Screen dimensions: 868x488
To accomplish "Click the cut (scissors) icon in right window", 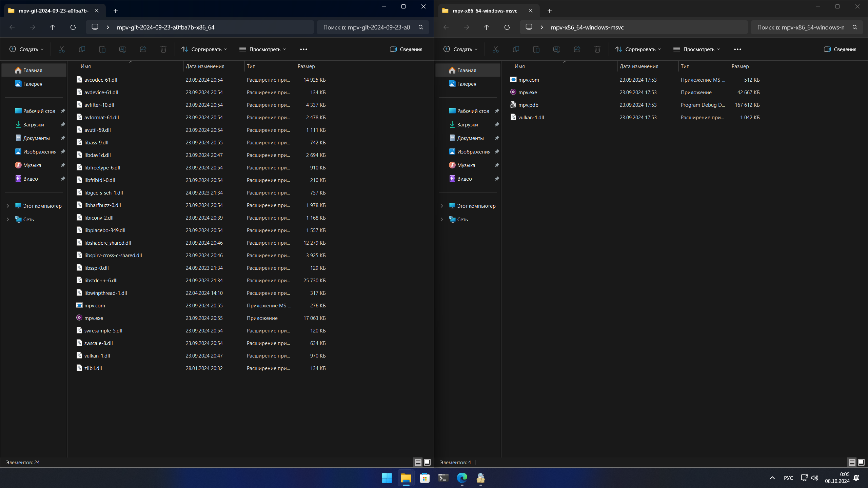I will [495, 49].
